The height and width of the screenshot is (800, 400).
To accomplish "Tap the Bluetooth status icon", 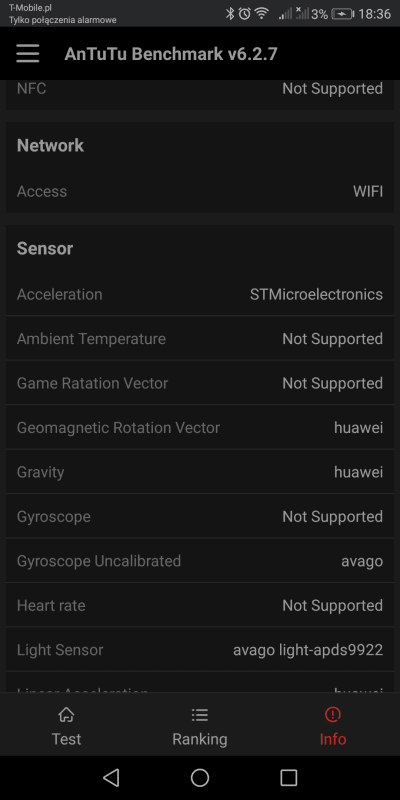I will [x=230, y=14].
